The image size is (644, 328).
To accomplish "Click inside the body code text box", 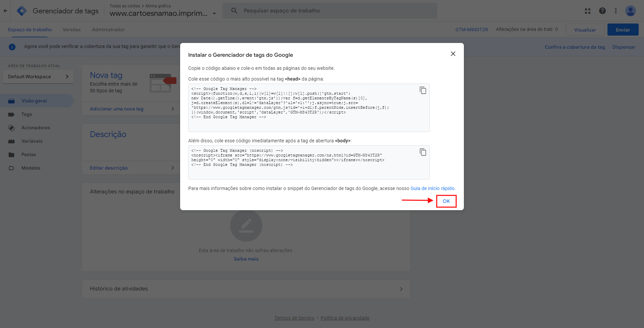I will pos(309,162).
